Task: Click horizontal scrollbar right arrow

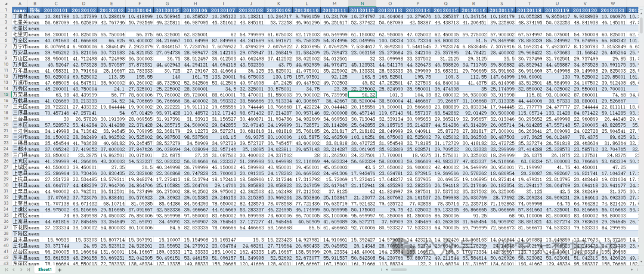Action: [631, 269]
